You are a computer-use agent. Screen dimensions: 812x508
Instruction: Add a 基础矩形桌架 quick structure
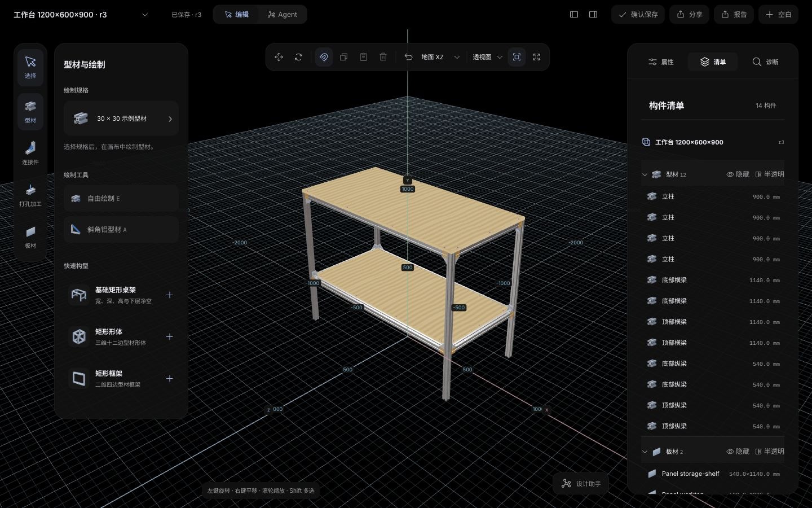coord(169,295)
